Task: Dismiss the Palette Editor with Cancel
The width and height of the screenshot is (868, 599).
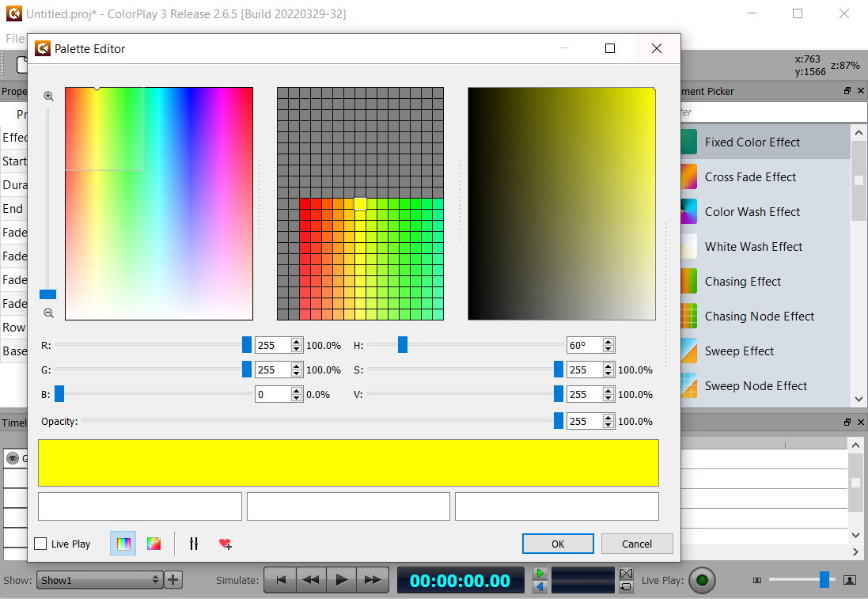Action: coord(637,544)
